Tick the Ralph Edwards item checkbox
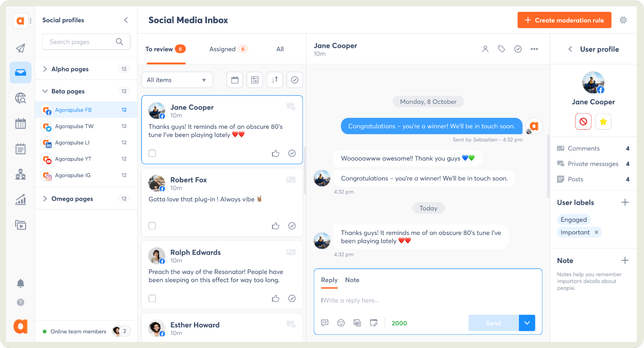The image size is (644, 348). pos(152,298)
